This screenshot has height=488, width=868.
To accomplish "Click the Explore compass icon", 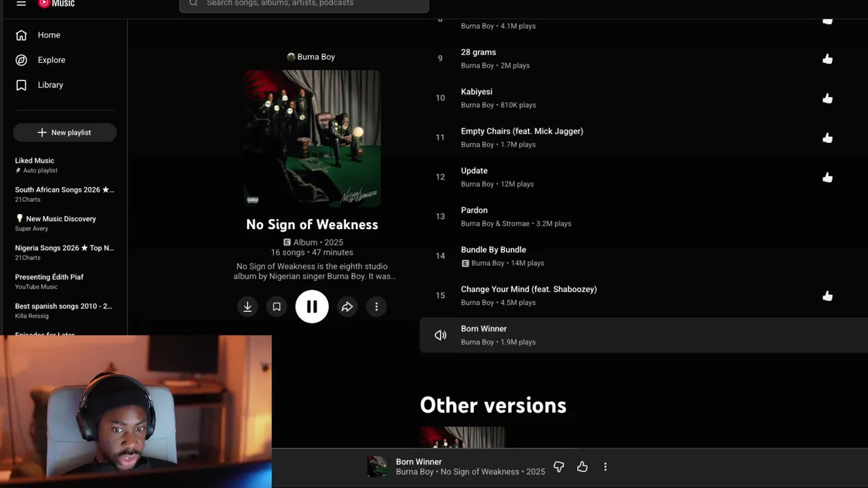I will coord(22,60).
